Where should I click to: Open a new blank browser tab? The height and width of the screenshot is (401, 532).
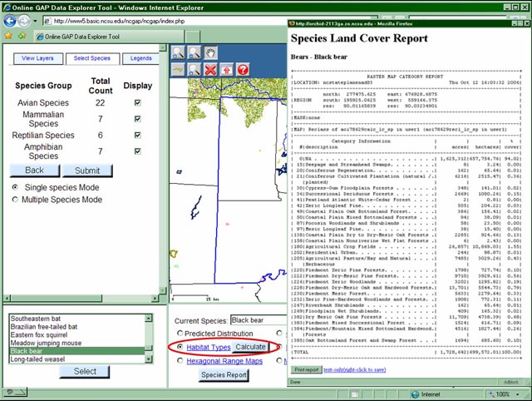[x=192, y=37]
